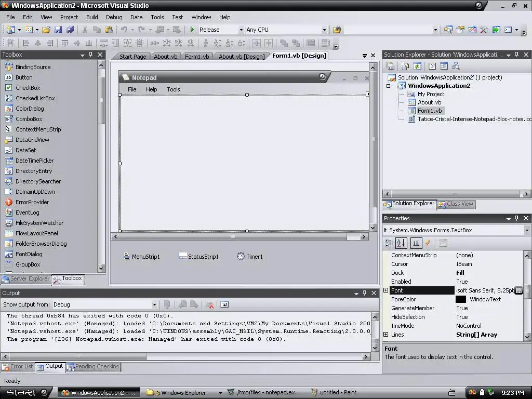Viewport: 532px width, 399px height.
Task: Toggle Word Wrap in Output panel
Action: [x=224, y=304]
